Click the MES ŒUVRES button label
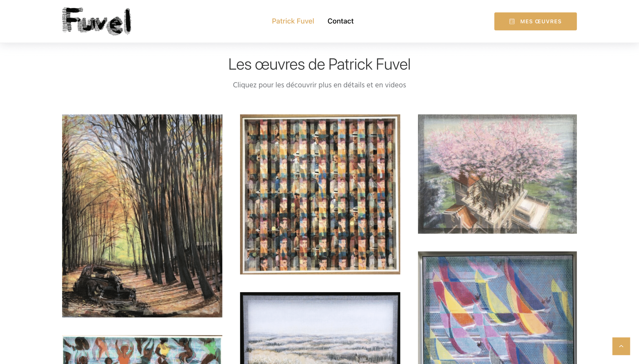 tap(541, 21)
